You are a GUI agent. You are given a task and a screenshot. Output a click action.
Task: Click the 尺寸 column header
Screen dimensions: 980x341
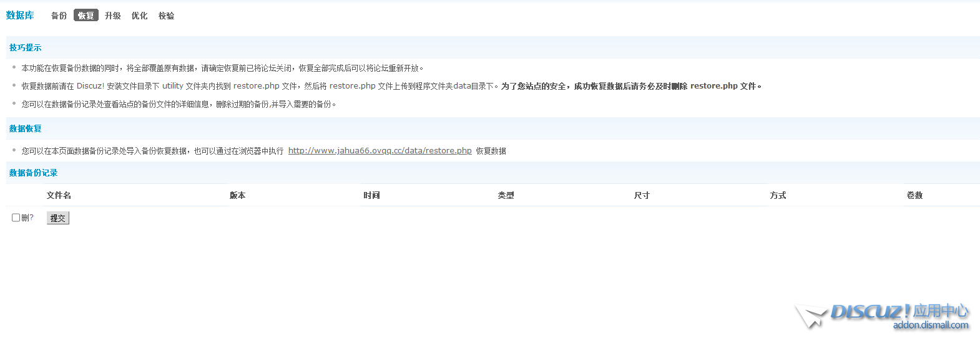tap(642, 195)
